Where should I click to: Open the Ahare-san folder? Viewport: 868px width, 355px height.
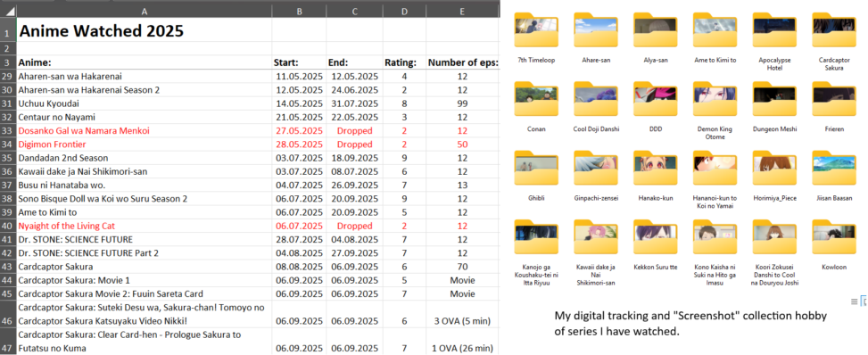click(x=596, y=30)
